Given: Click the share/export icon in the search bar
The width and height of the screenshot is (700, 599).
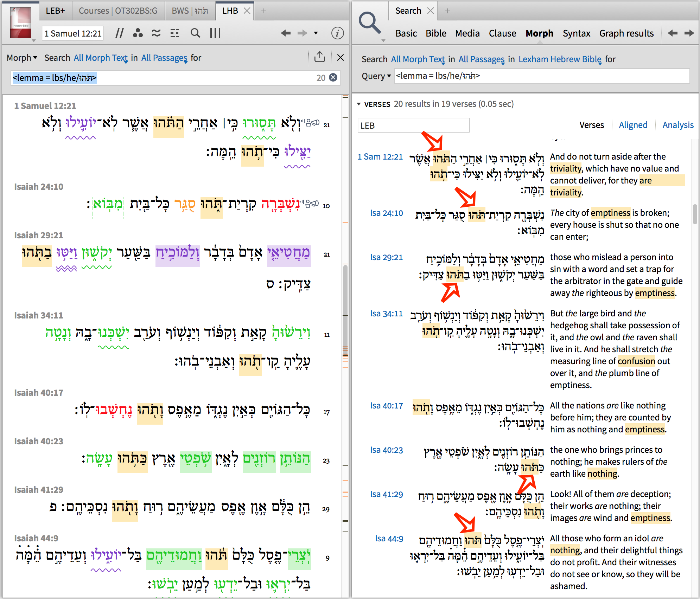Looking at the screenshot, I should tap(319, 57).
